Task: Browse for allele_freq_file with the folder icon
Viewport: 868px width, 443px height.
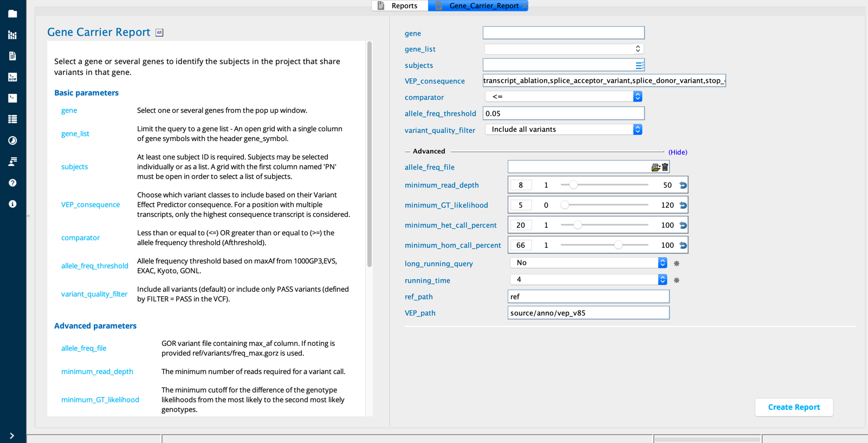Action: 656,168
